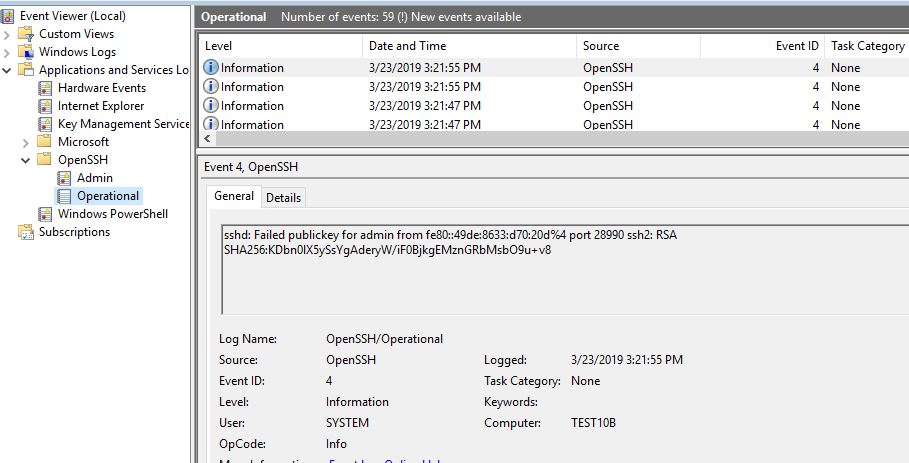This screenshot has width=909, height=463.
Task: Click the info icon of the first event row
Action: (211, 67)
